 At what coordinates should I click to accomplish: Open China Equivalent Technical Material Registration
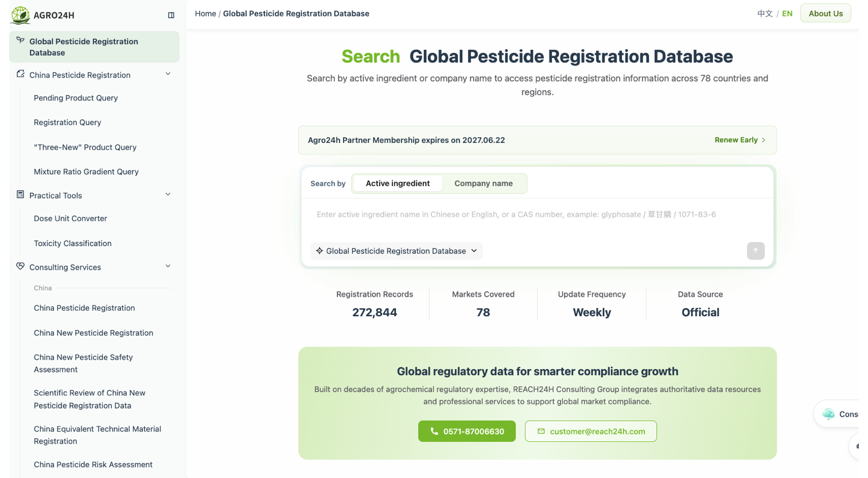[x=98, y=435]
